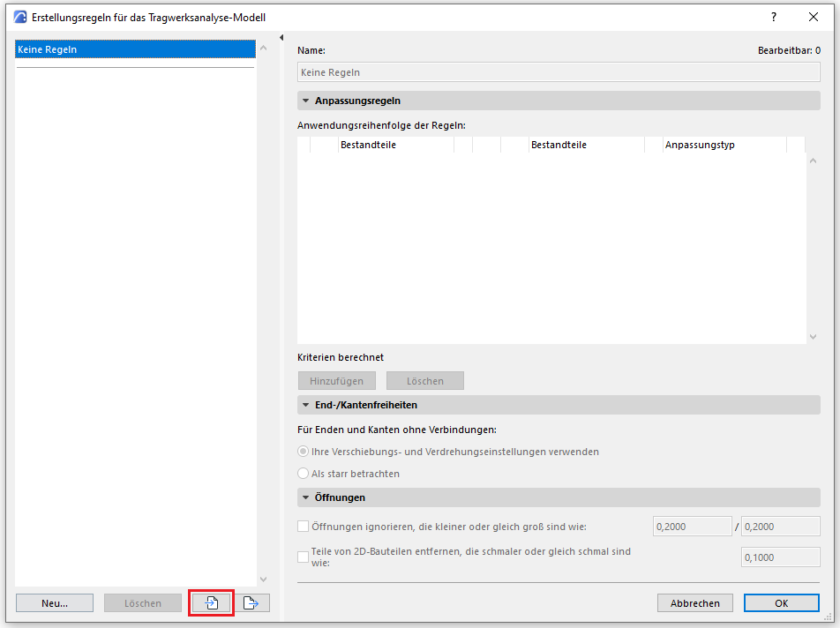Enable 'Teile von 2D-Bauteilen entfernen' checkbox
The height and width of the screenshot is (628, 840).
pyautogui.click(x=304, y=557)
